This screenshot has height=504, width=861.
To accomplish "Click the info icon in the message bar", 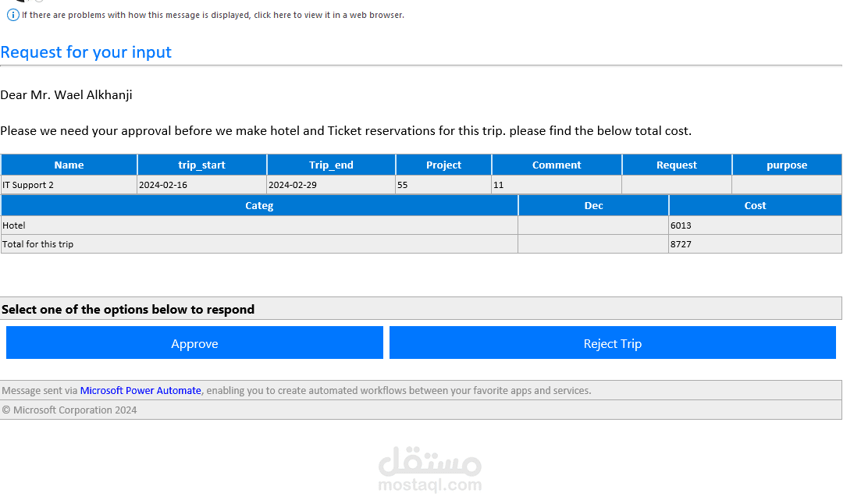I will pos(13,15).
